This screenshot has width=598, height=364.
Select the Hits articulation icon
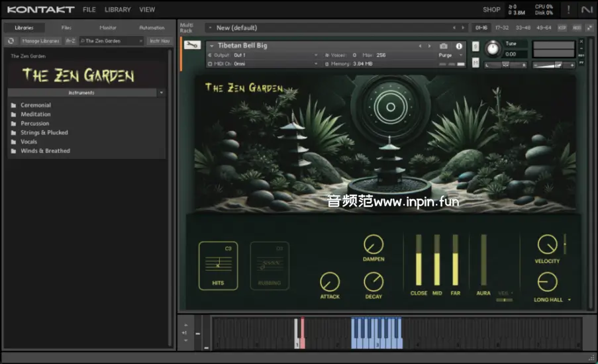point(218,265)
